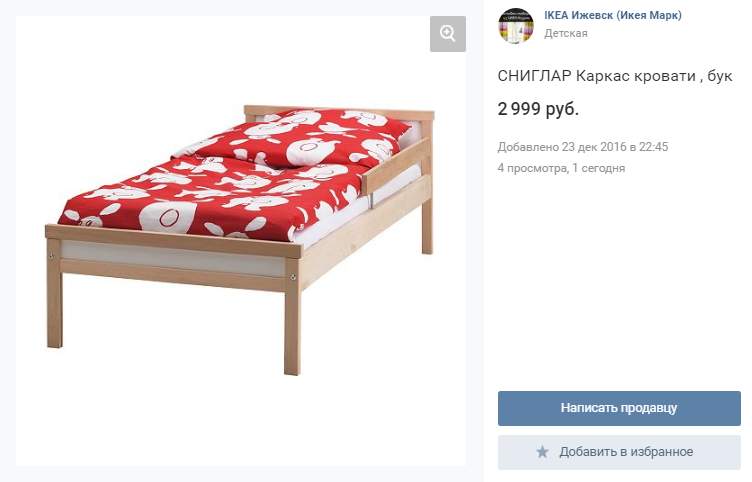Click the 2 999 руб. price
Viewport: 752px width, 482px height.
coord(538,109)
